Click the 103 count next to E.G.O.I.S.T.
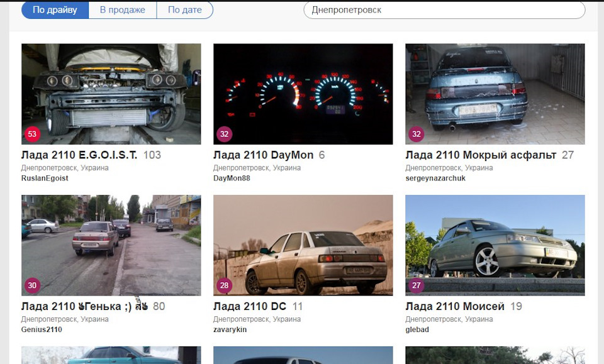Screen dimensions: 604x364 (152, 155)
